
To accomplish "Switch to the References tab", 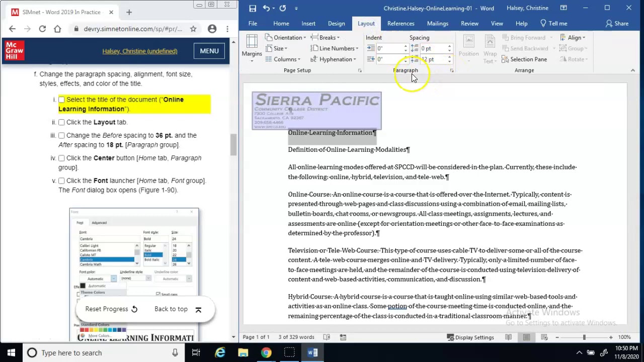I will coord(401,24).
